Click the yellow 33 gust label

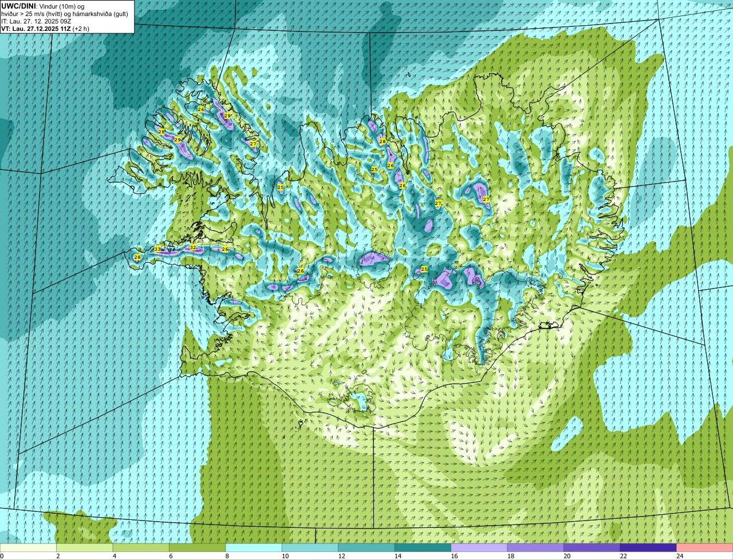pyautogui.click(x=157, y=249)
